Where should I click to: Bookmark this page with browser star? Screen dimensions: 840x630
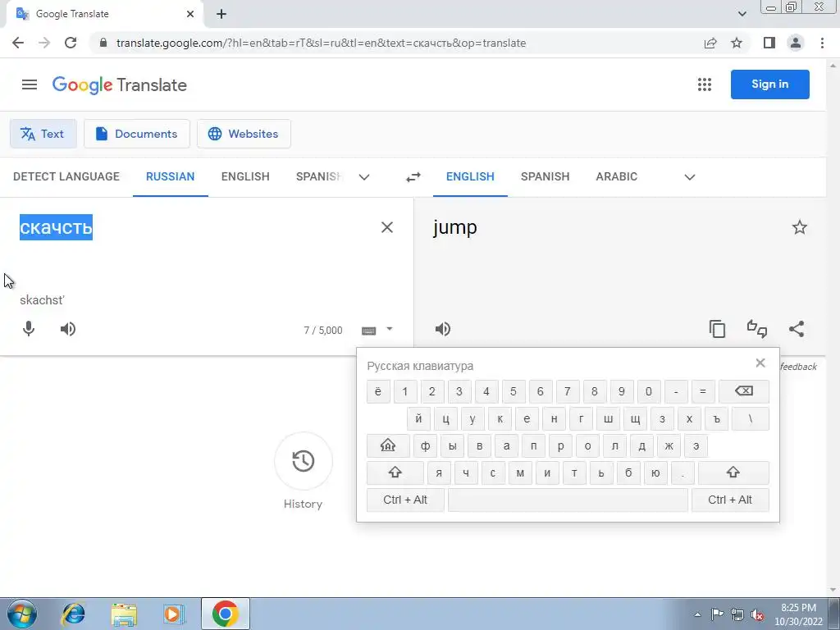coord(737,43)
